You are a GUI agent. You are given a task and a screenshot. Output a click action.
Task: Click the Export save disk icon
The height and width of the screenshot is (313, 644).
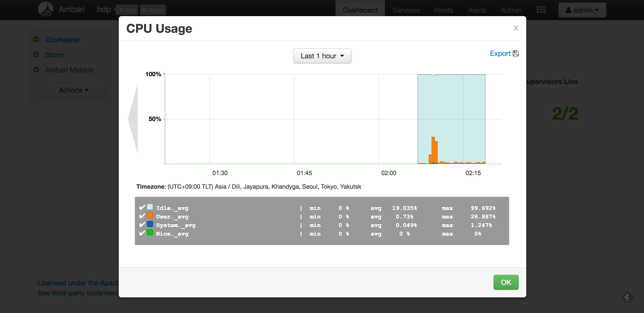[x=516, y=53]
